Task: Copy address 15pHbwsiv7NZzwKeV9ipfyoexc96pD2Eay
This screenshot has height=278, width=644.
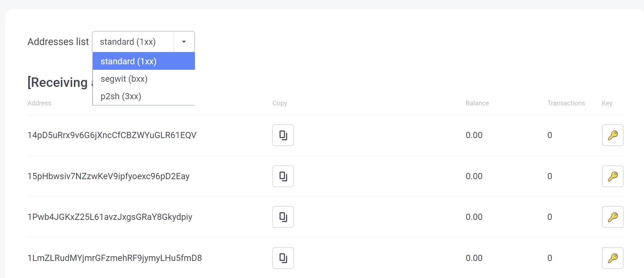Action: pos(283,176)
